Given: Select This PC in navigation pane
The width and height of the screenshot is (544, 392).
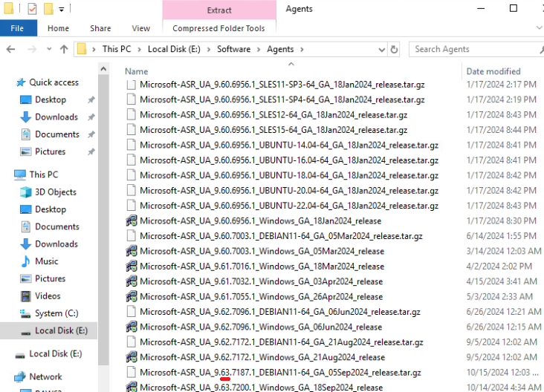Looking at the screenshot, I should [x=44, y=174].
